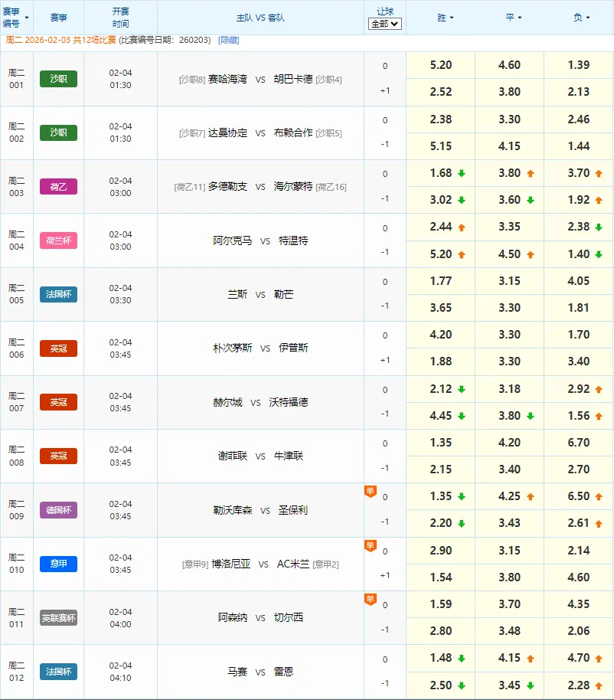This screenshot has height=700, width=614.
Task: Click the blue 意甲 badge for 博洛尼亚 vs AC米兰
Action: click(58, 564)
